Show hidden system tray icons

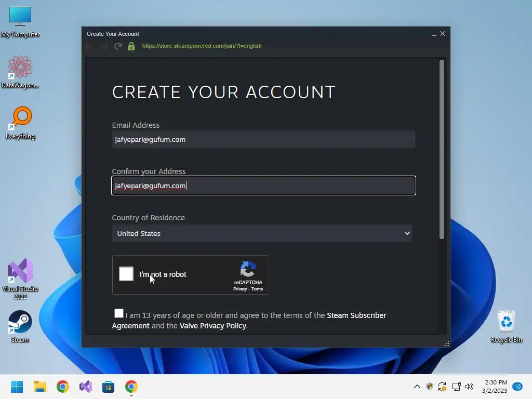(x=417, y=387)
